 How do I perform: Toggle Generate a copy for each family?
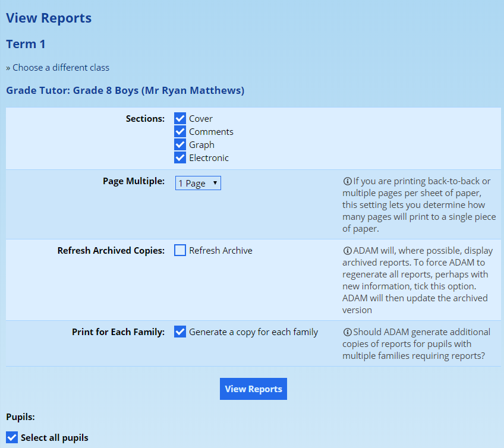tap(180, 332)
